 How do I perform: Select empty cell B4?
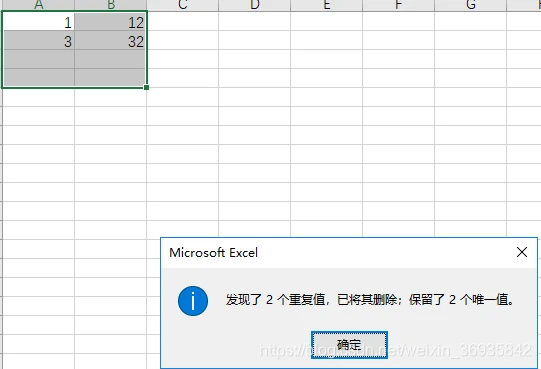pyautogui.click(x=110, y=78)
